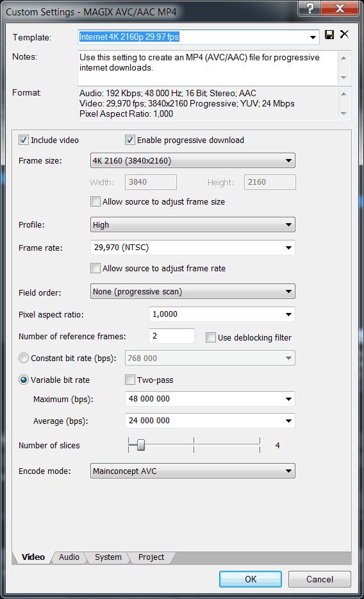
Task: Enable Two-pass encoding checkbox
Action: click(130, 380)
